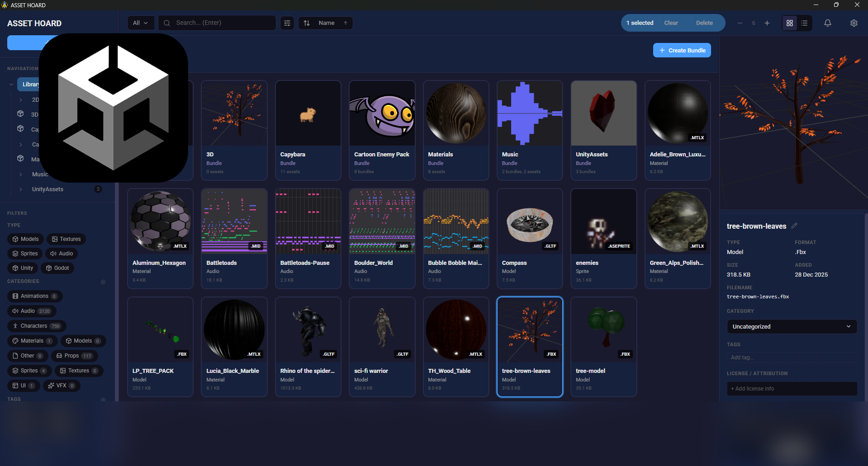
Task: Open the Uncategorized category dropdown
Action: (x=791, y=326)
